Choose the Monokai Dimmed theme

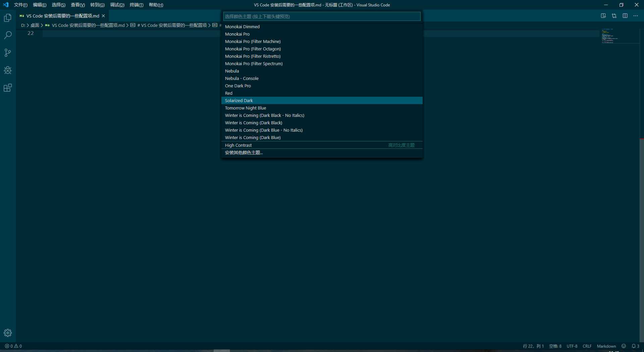(x=322, y=27)
